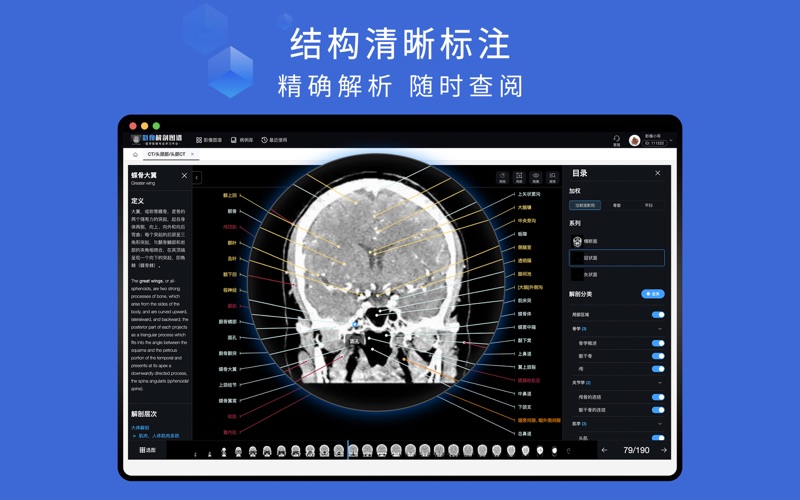This screenshot has height=500, width=800.
Task: Click the 中鼻道 annotation label
Action: pos(524,394)
